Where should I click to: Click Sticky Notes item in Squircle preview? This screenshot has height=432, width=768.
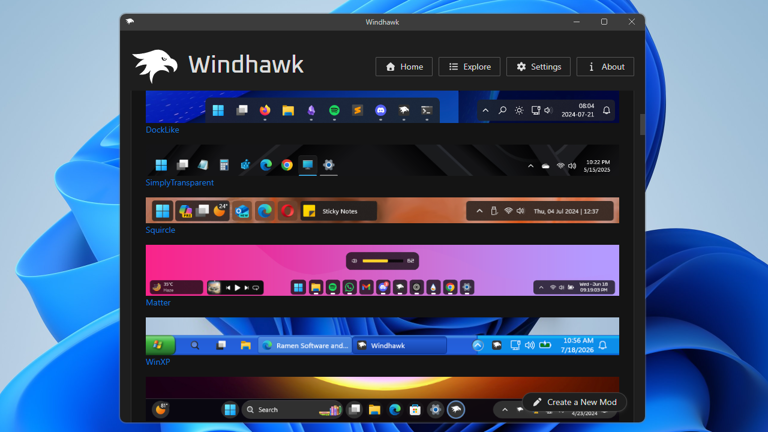pyautogui.click(x=338, y=211)
